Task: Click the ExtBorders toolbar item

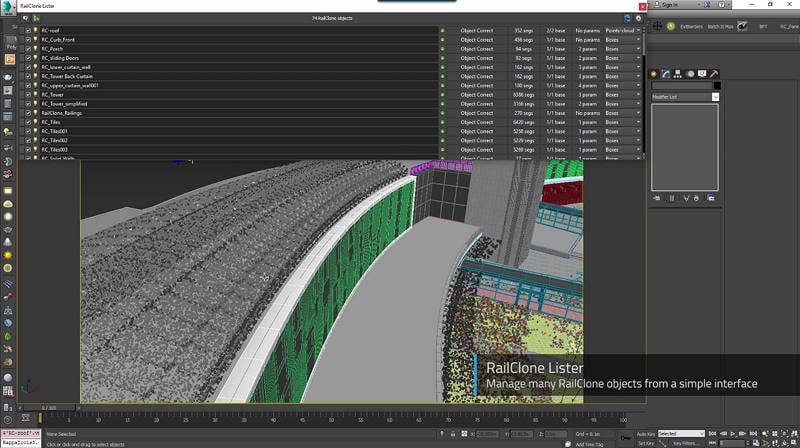Action: 691,27
